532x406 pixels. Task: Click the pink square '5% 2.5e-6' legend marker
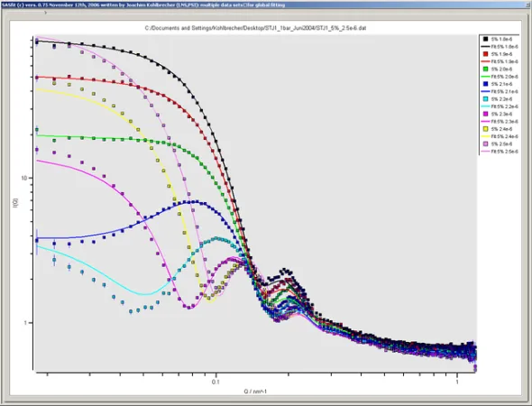point(485,144)
